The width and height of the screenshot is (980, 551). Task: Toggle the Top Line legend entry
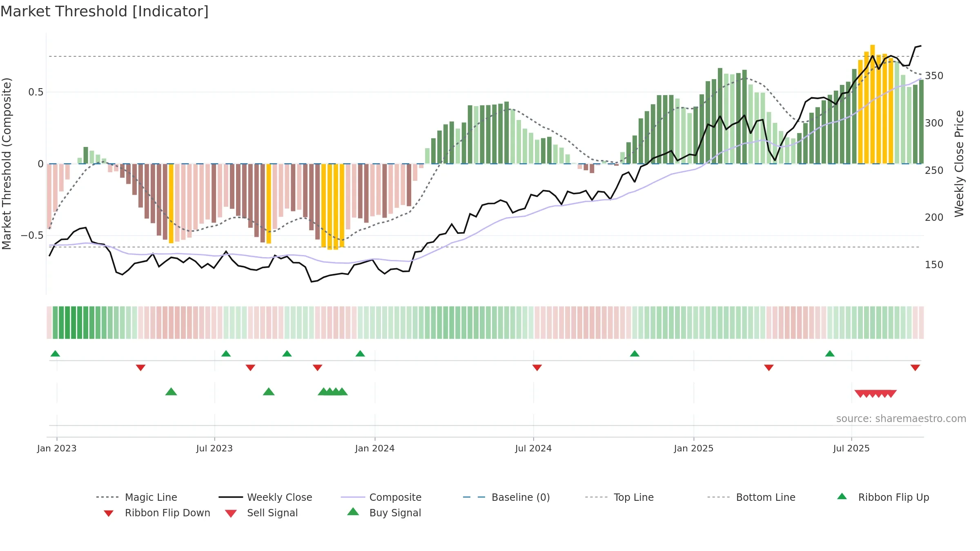pyautogui.click(x=619, y=497)
